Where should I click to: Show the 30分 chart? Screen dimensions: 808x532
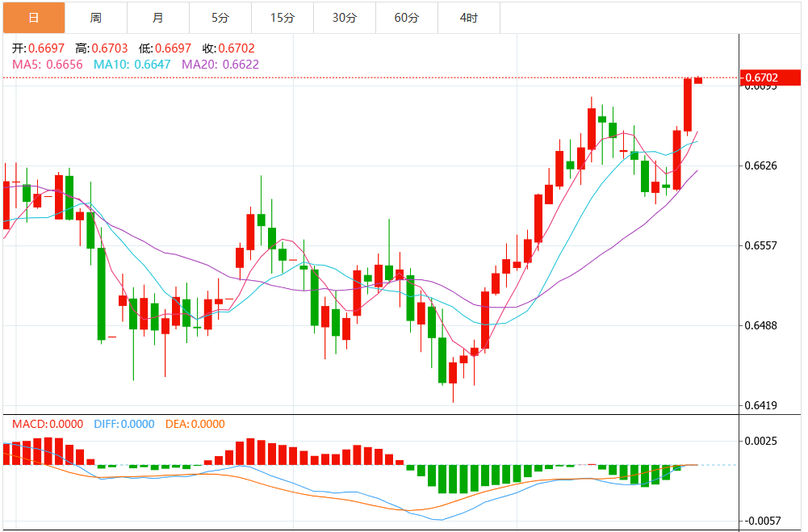click(345, 17)
